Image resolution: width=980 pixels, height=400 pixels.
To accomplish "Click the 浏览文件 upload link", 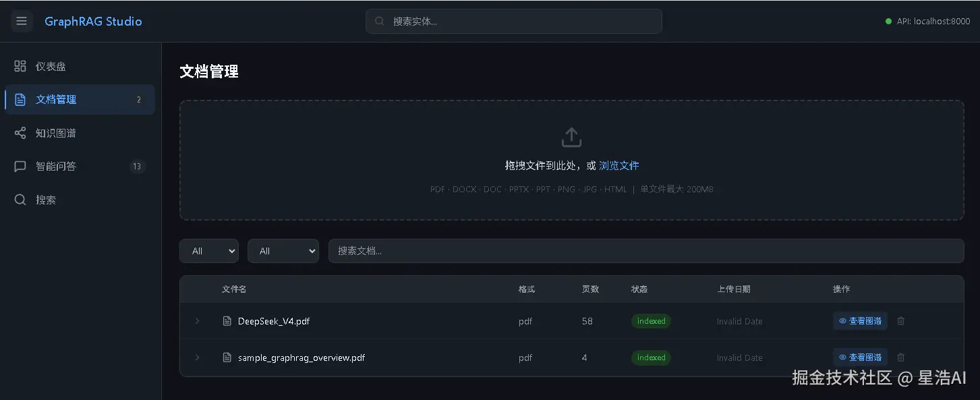I will point(619,165).
